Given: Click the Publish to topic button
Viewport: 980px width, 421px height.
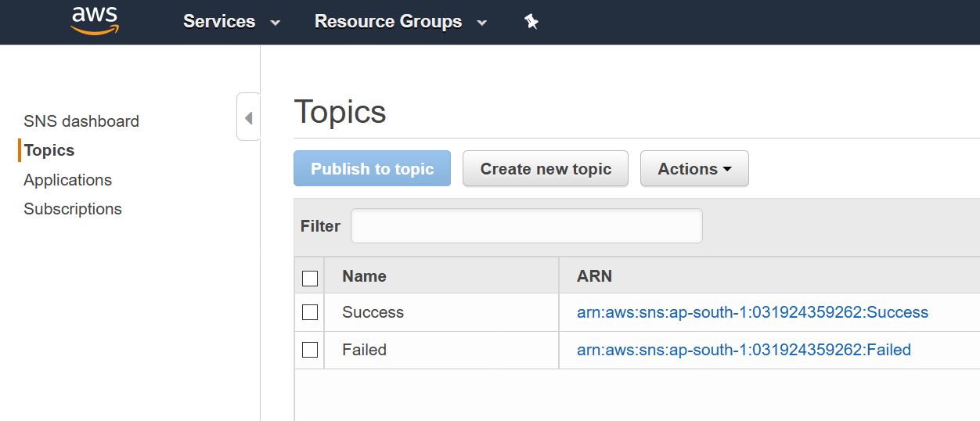Looking at the screenshot, I should [372, 169].
